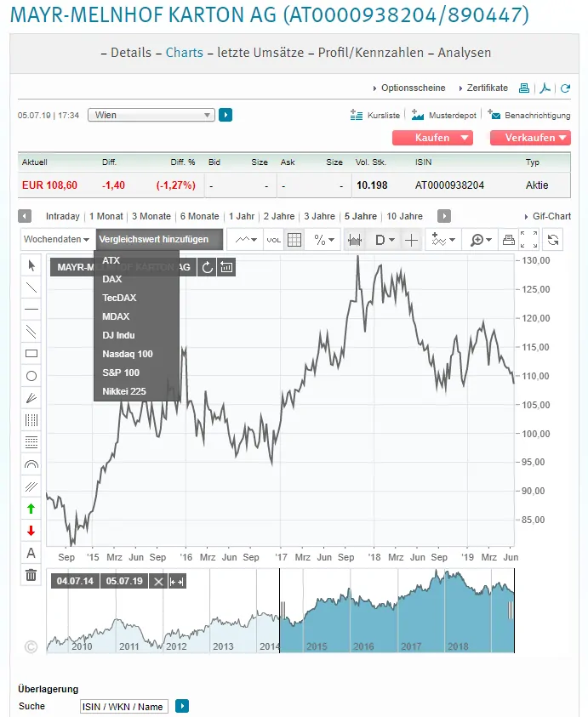Grab the right range slider handle

(x=511, y=611)
